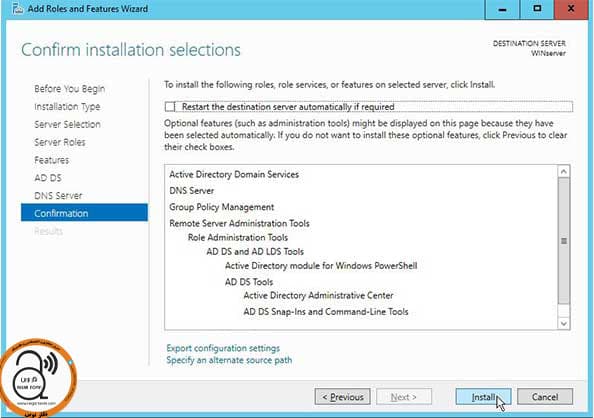The image size is (594, 418).
Task: Click the watermark logo in corner
Action: tap(38, 378)
